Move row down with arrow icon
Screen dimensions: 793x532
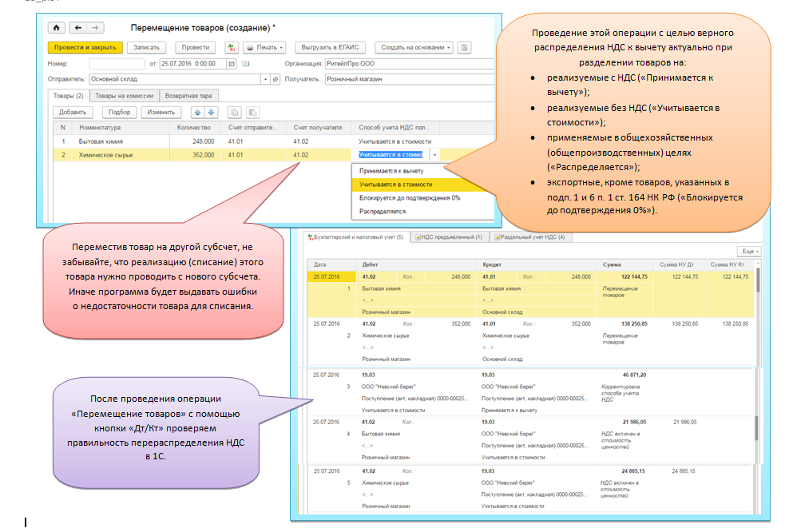click(x=211, y=112)
